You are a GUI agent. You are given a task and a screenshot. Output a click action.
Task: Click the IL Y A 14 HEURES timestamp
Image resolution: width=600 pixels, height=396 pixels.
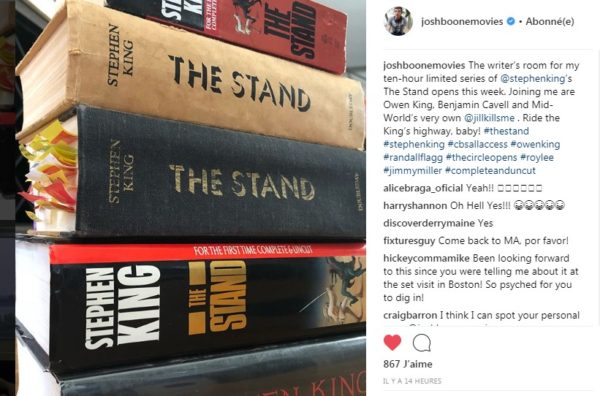pyautogui.click(x=412, y=381)
